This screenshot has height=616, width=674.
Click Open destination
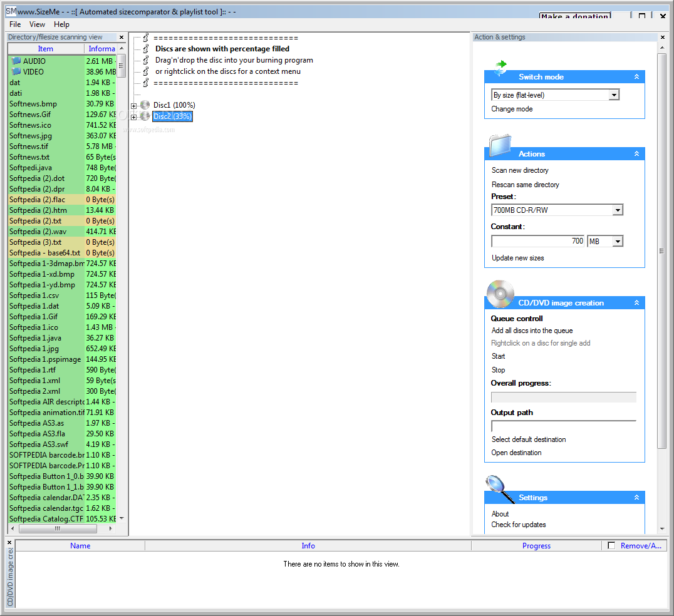click(516, 453)
